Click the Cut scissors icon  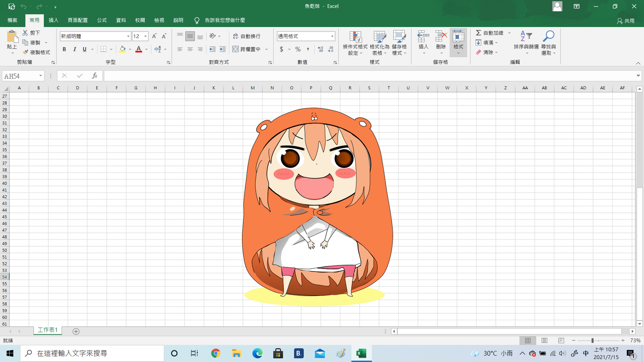tap(25, 33)
